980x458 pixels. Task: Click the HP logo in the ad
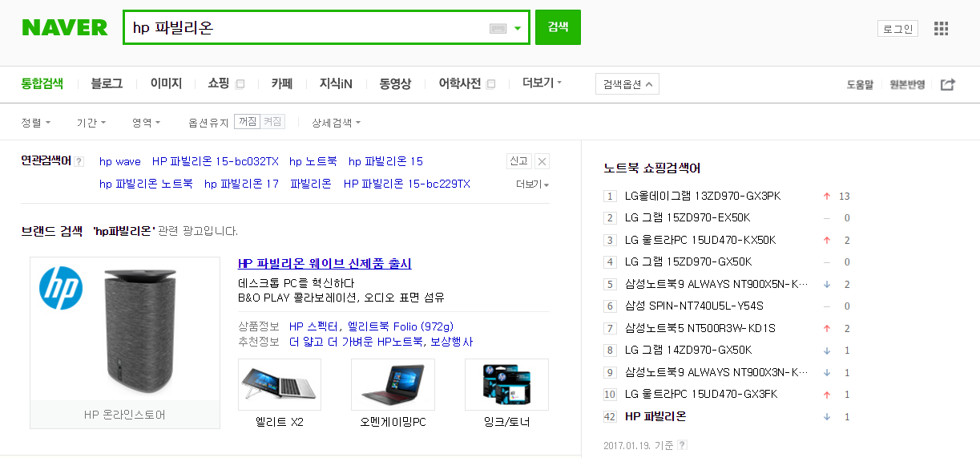61,288
